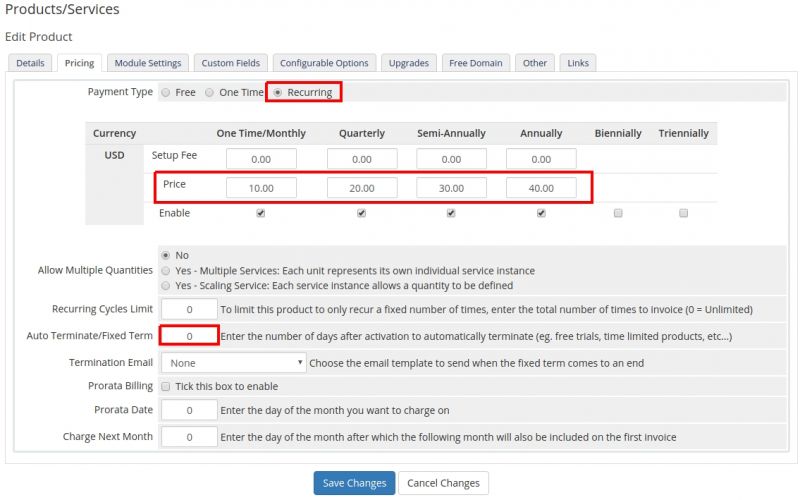Choose the One Time payment type

tap(209, 92)
